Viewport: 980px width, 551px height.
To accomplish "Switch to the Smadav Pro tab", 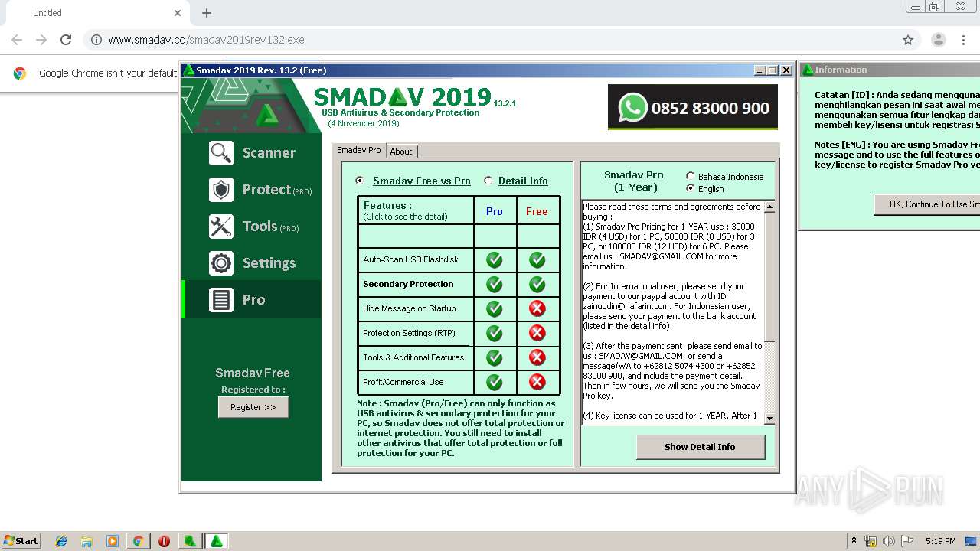I will pyautogui.click(x=359, y=150).
